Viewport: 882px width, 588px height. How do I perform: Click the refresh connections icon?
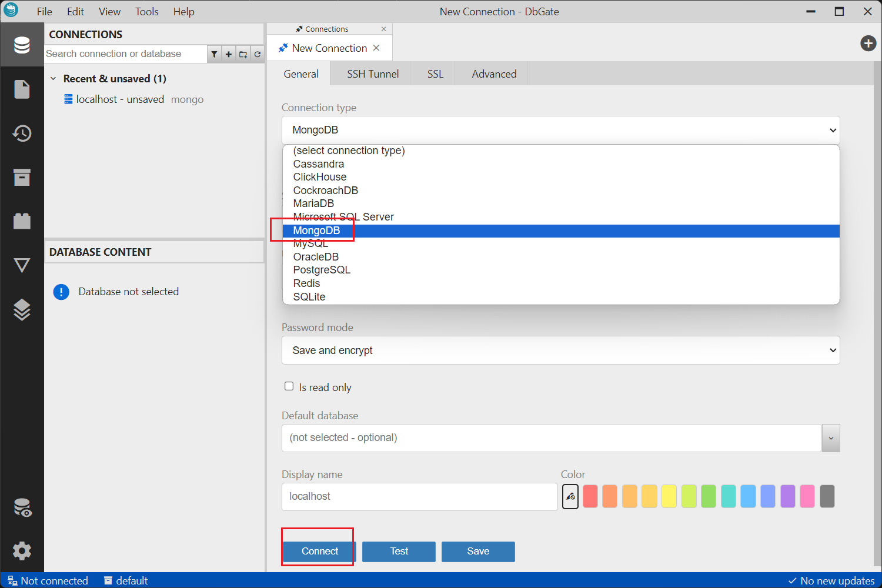pos(258,54)
